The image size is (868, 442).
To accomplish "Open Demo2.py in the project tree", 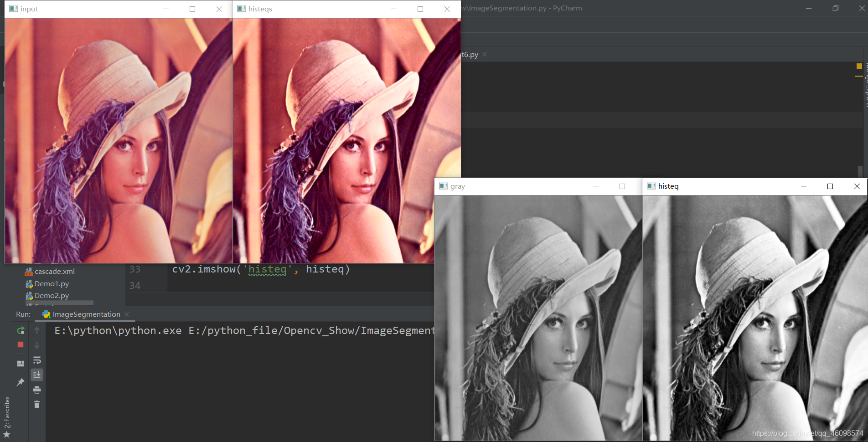I will click(x=52, y=296).
